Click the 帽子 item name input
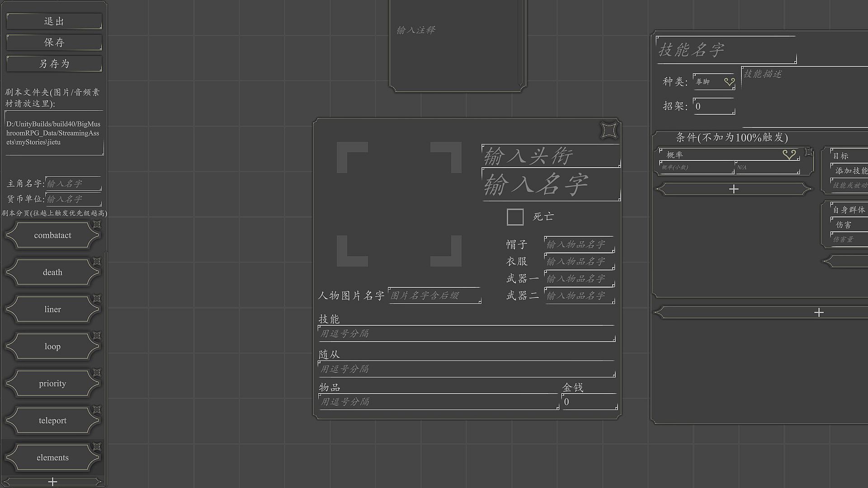The width and height of the screenshot is (868, 488). pos(579,244)
